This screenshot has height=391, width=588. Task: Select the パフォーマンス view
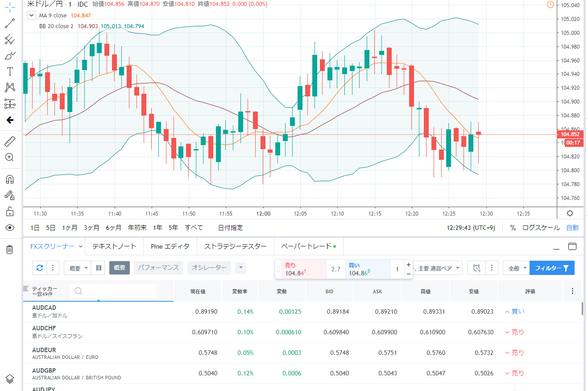[x=158, y=268]
